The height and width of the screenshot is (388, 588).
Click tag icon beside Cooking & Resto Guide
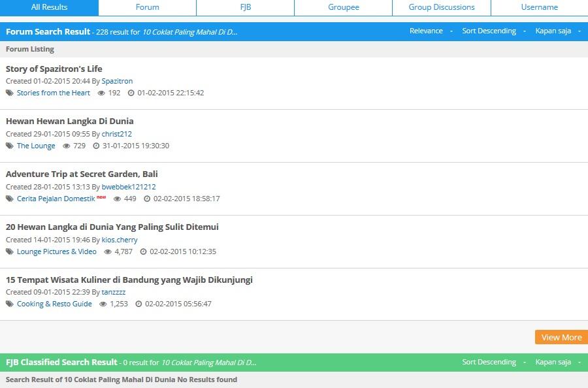[x=10, y=304]
